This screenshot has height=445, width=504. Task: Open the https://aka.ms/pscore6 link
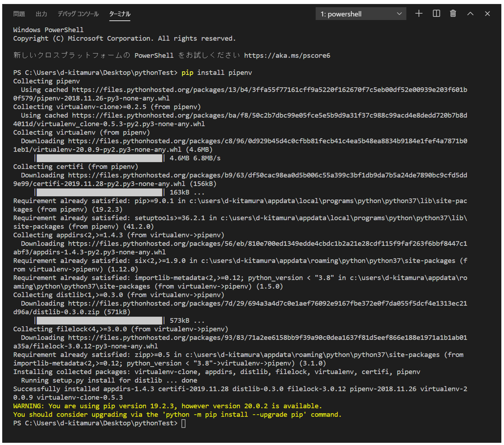pos(287,55)
